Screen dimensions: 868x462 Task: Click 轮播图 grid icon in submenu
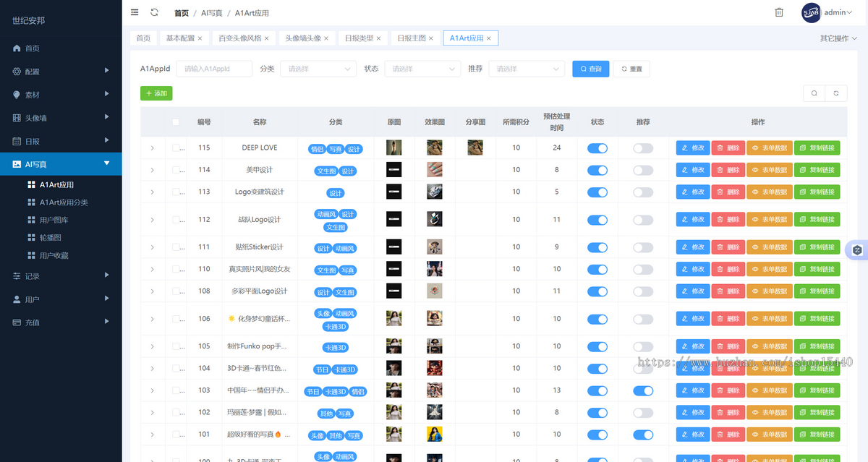pos(31,237)
